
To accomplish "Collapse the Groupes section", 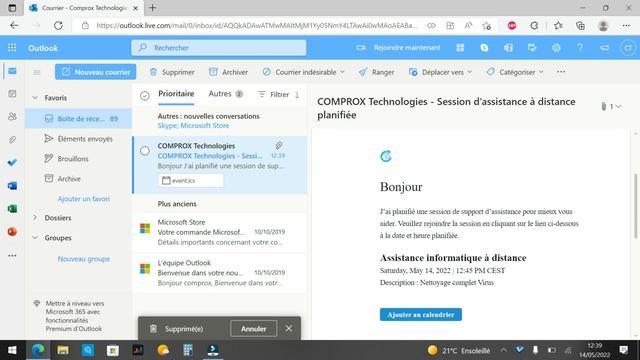I will click(x=35, y=238).
